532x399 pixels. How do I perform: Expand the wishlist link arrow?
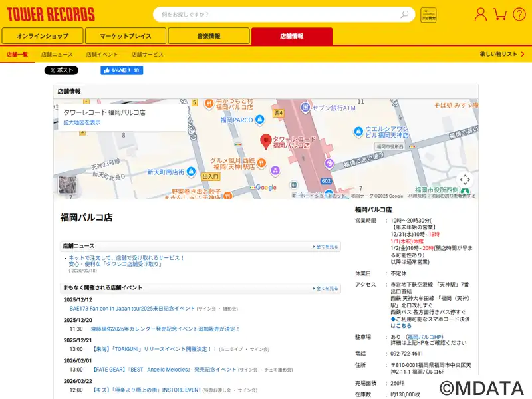tap(521, 54)
